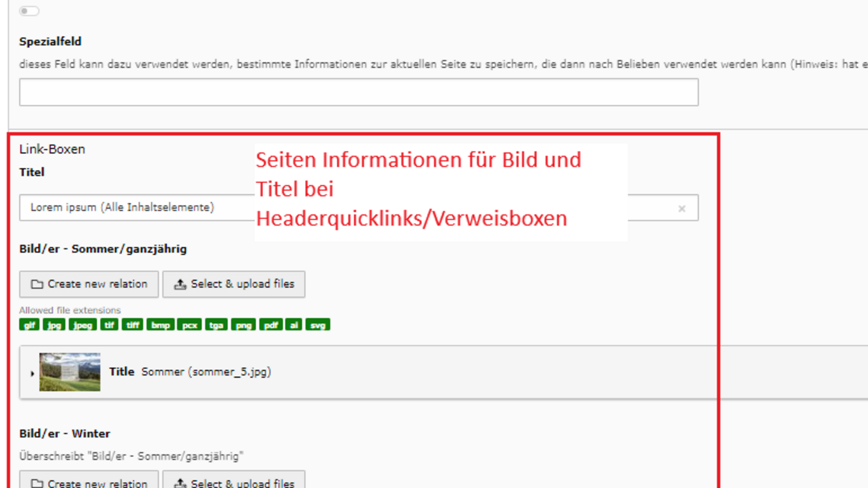Screen dimensions: 868x488
Task: Open the Titel Lorem ipsum field
Action: click(136, 208)
